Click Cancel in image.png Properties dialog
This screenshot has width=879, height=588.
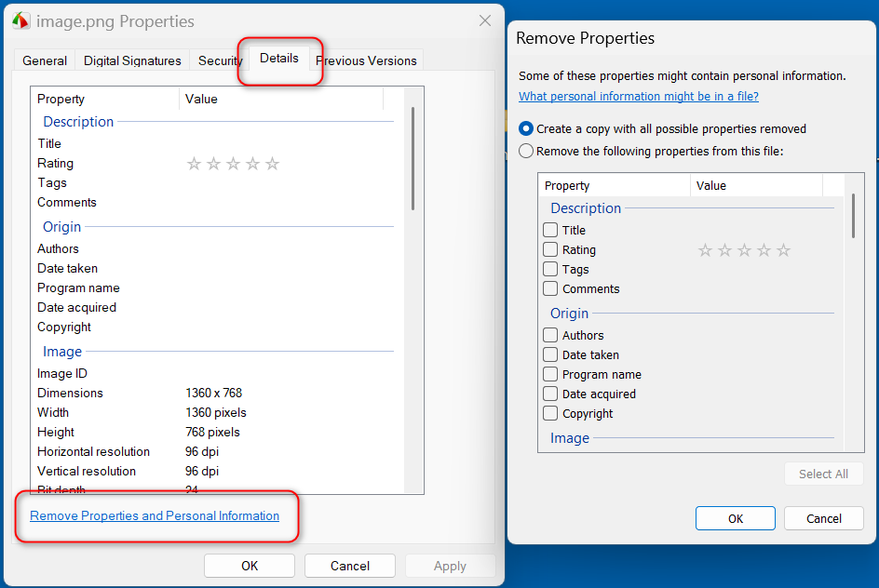point(349,566)
